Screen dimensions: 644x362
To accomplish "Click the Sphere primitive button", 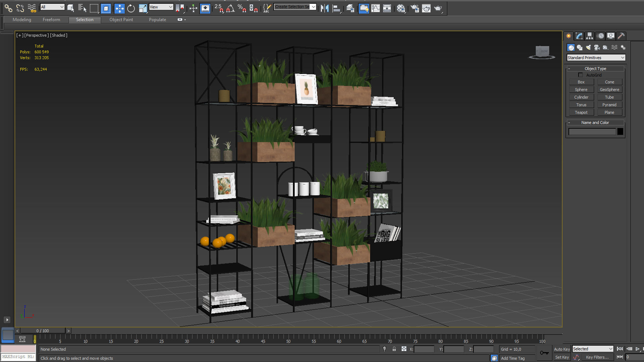I will (x=581, y=90).
